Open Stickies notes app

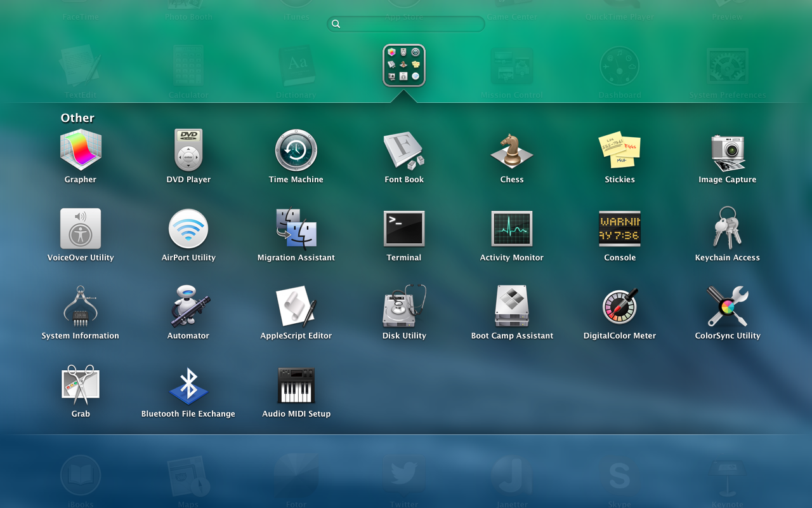tap(620, 150)
